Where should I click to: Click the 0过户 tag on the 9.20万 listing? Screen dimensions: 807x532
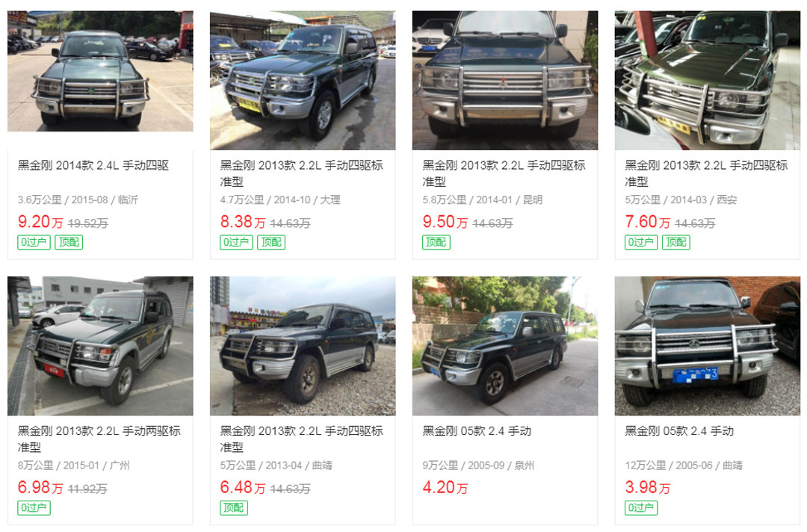tap(34, 242)
